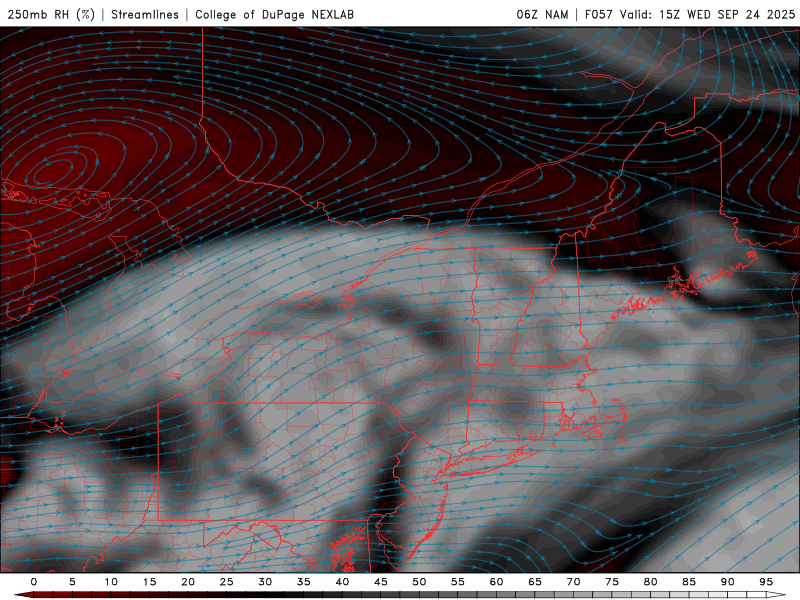The image size is (800, 600).
Task: Click the "15Z WED SEP 24 2025" valid time
Action: [x=727, y=14]
